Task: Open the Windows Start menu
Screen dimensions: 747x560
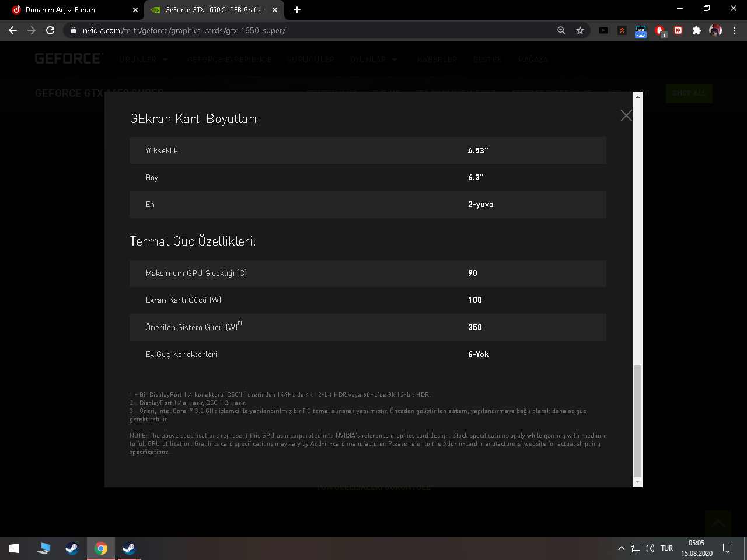Action: pos(14,548)
